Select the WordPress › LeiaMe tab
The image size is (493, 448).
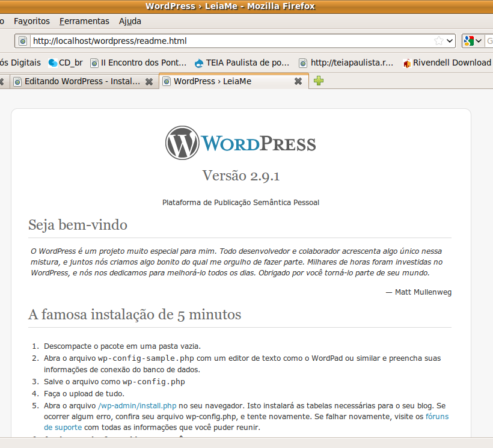click(x=234, y=81)
